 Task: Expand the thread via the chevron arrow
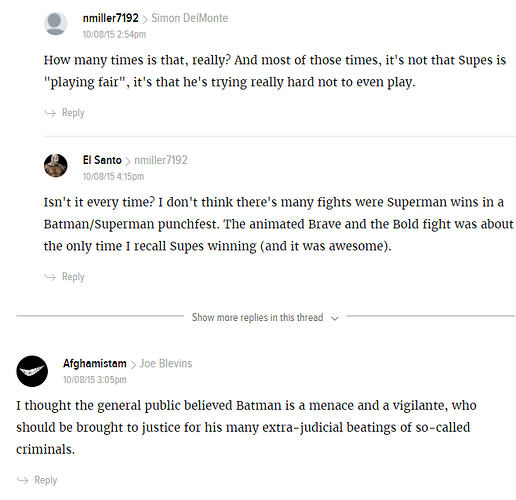click(335, 318)
